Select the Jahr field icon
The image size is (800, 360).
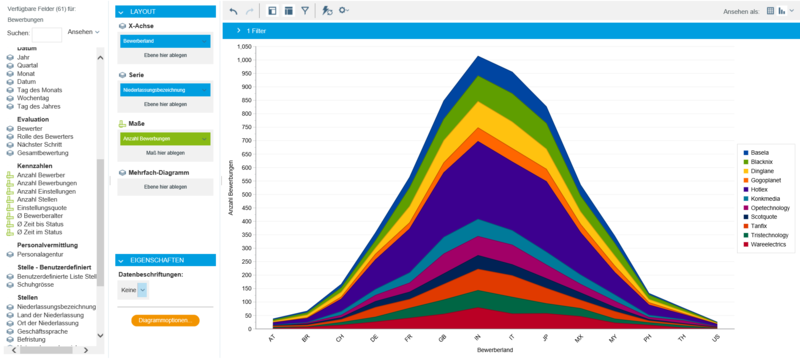pyautogui.click(x=10, y=57)
